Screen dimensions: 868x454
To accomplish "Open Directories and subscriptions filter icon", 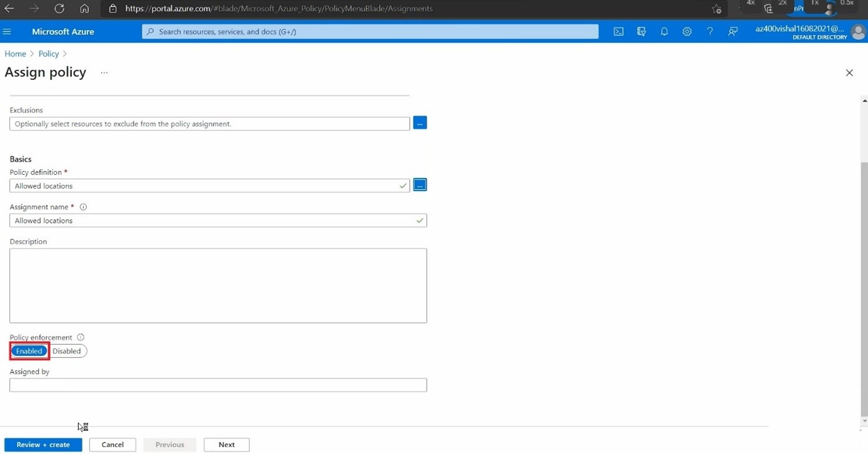I will click(x=641, y=31).
